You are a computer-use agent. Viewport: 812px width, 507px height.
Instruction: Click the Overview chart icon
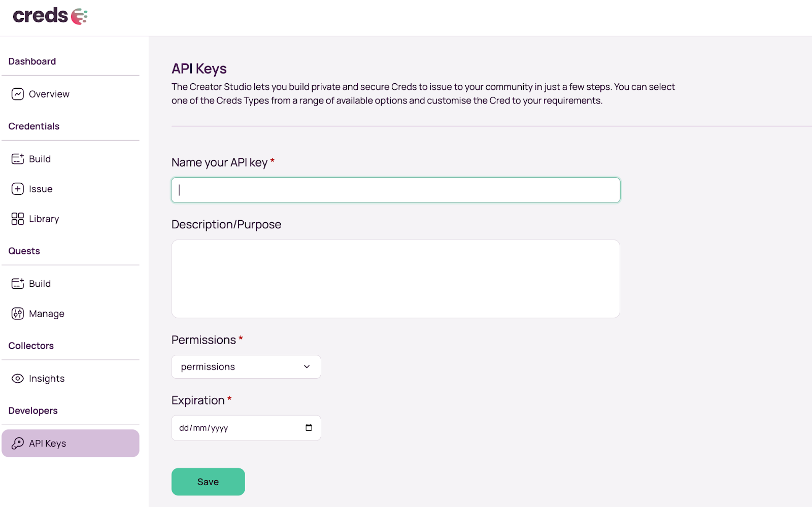tap(18, 94)
